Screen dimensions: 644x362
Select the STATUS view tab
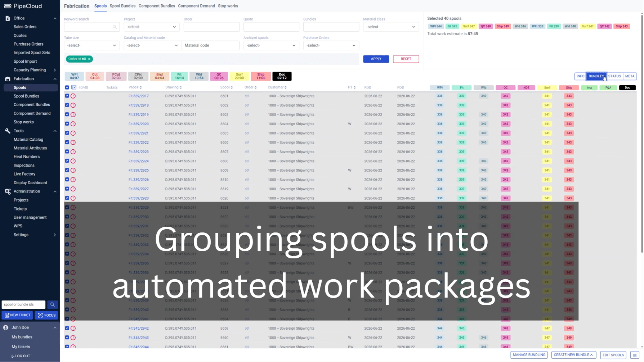coord(614,76)
